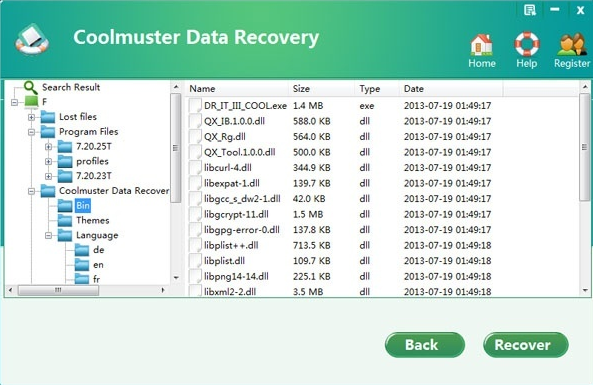Click the Coolmuster Data Recover folder icon

[x=48, y=191]
